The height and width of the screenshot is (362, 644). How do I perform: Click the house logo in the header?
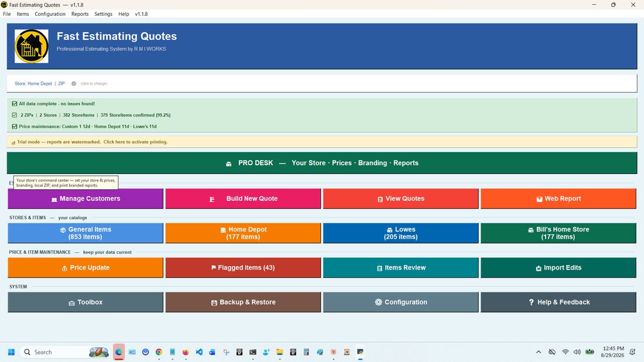tap(32, 46)
